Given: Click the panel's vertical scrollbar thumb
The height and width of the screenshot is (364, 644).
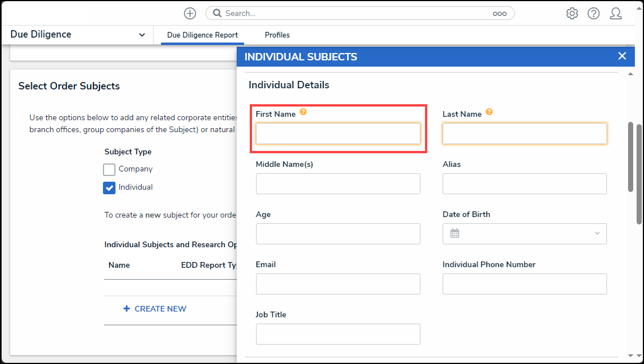Looking at the screenshot, I should [631, 157].
